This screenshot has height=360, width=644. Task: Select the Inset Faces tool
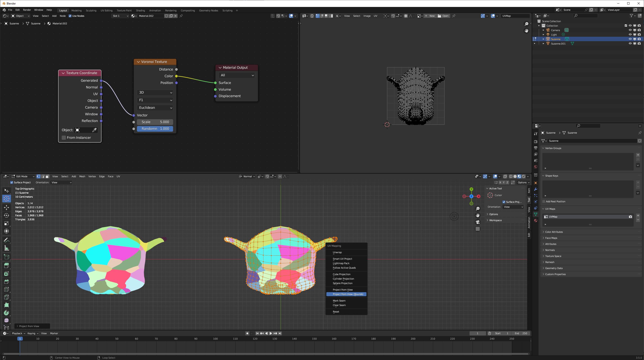click(x=6, y=274)
